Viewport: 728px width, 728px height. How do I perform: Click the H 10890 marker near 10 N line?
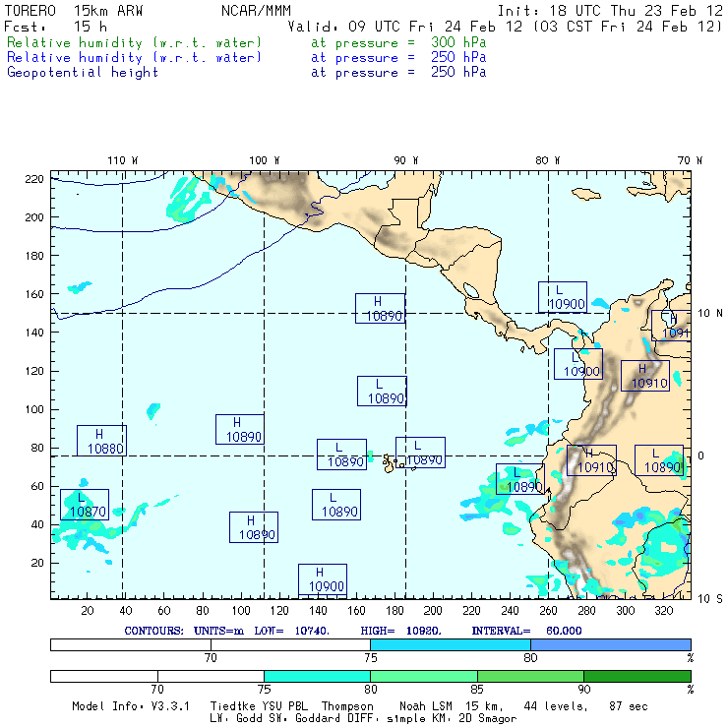[x=381, y=308]
